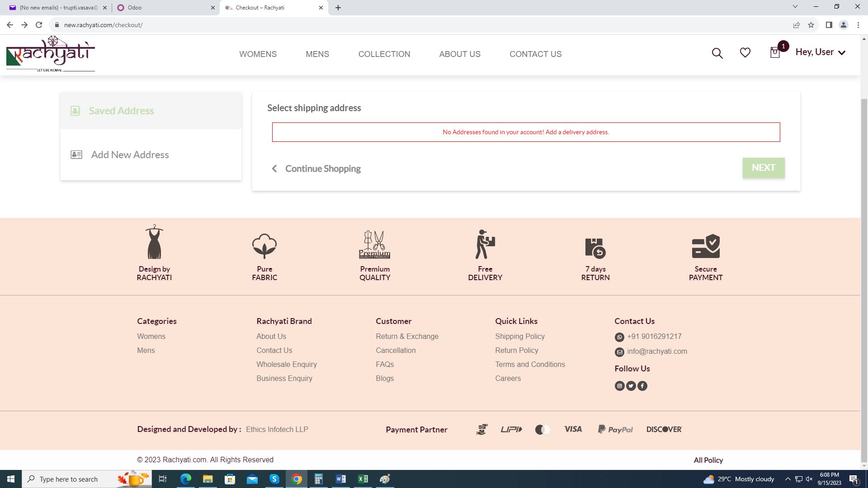Click the Rachyati logo
The width and height of the screenshot is (868, 488).
point(50,54)
